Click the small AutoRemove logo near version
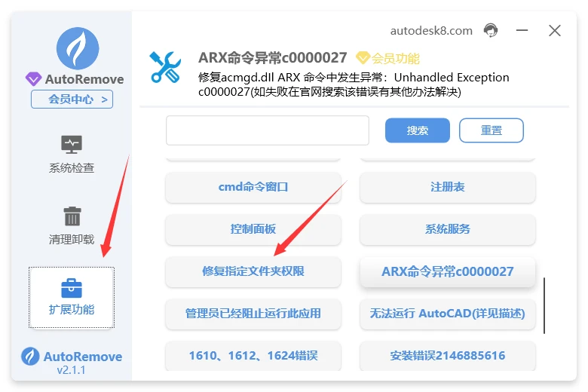The image size is (588, 392). coord(30,357)
